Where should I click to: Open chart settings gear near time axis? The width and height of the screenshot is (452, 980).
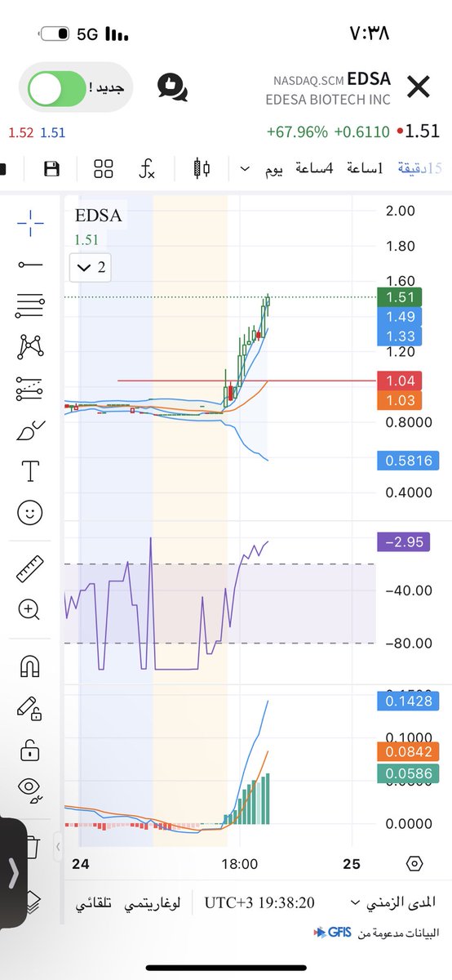pyautogui.click(x=414, y=864)
